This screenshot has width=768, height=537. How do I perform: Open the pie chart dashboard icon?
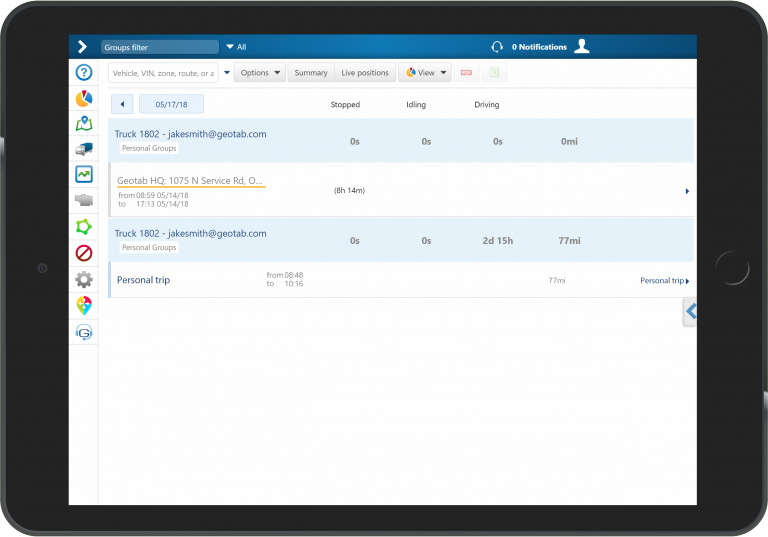(x=84, y=98)
